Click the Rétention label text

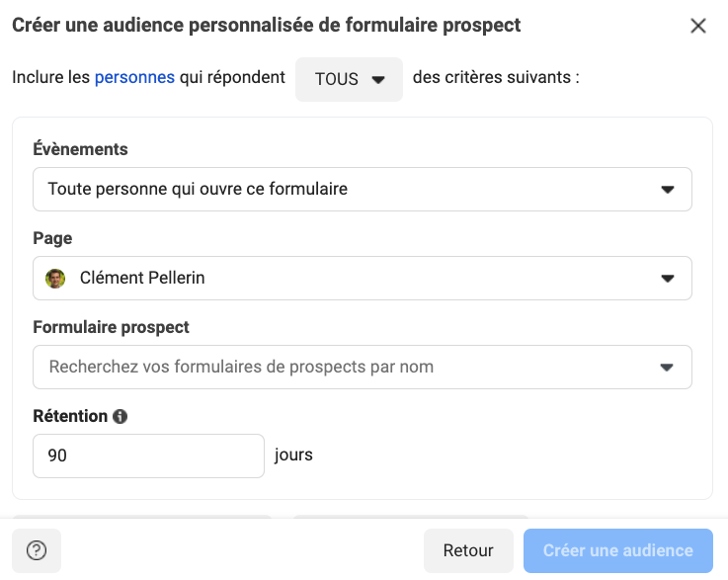[70, 416]
